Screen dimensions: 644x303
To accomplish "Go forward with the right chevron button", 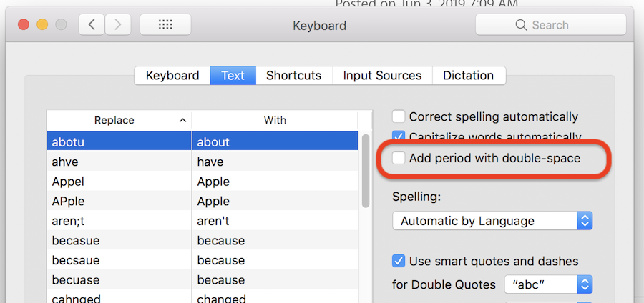I will click(x=117, y=25).
